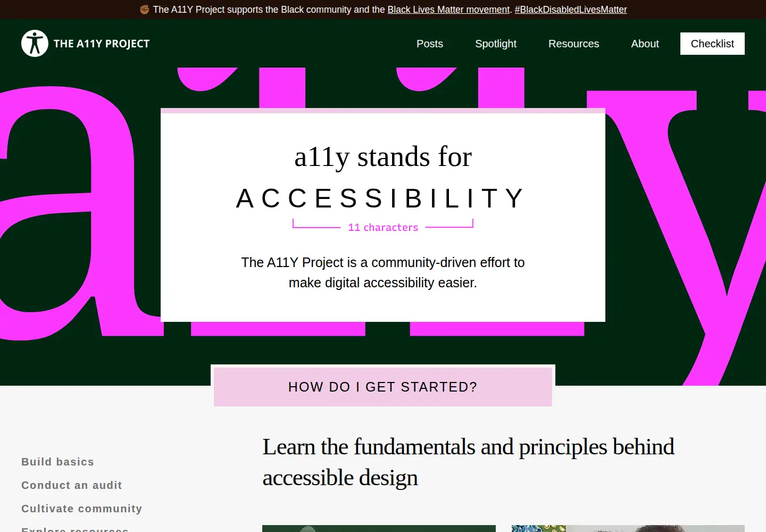
Task: Select the Cultivate community sidebar link
Action: [81, 509]
